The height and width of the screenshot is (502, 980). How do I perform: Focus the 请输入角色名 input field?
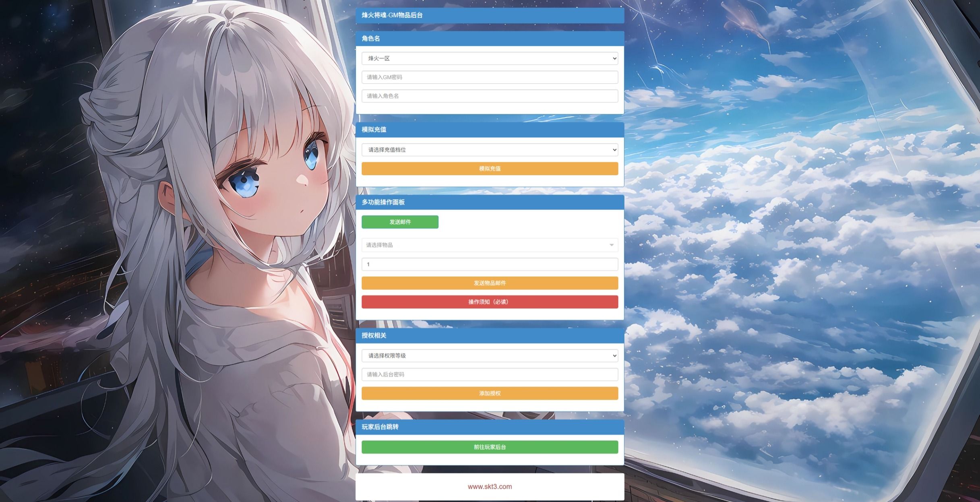[x=490, y=96]
